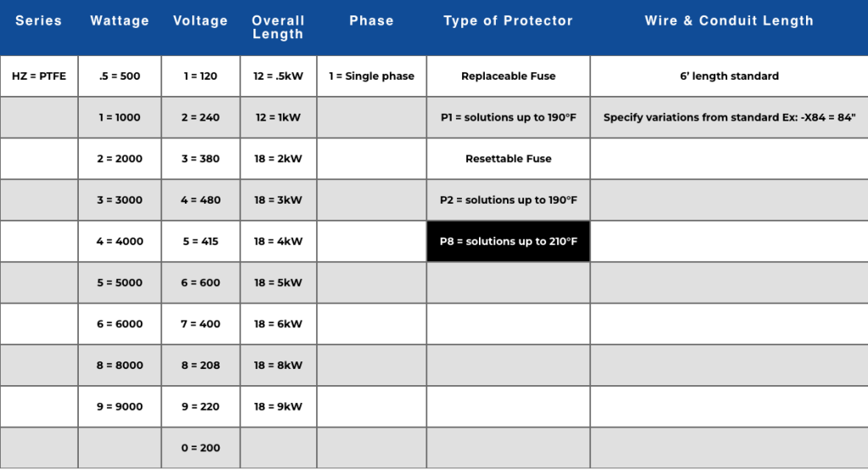This screenshot has height=470, width=868.
Task: Select the P1 = solutions up to 190°F cell
Action: pyautogui.click(x=508, y=118)
